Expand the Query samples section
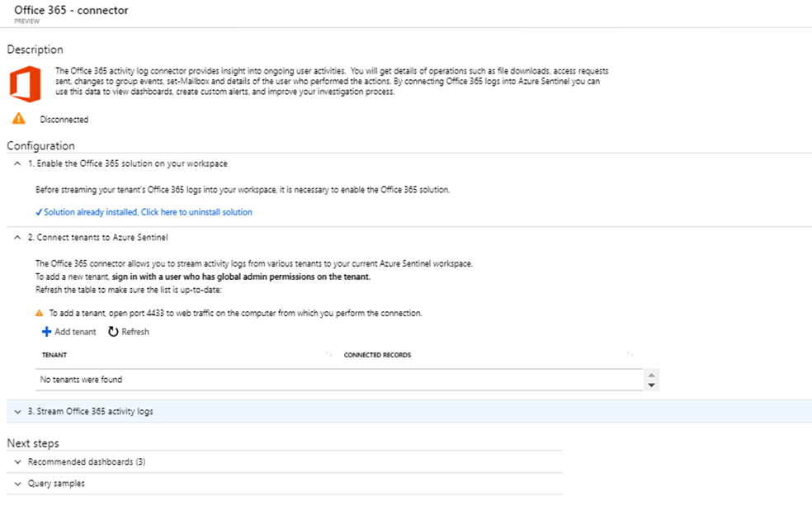The height and width of the screenshot is (506, 812). [17, 484]
